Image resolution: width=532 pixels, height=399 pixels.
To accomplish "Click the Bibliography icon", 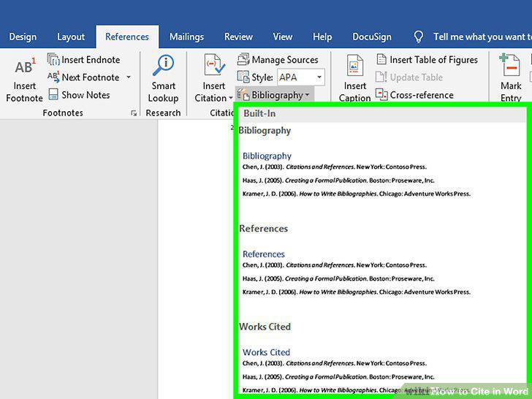I will 243,95.
